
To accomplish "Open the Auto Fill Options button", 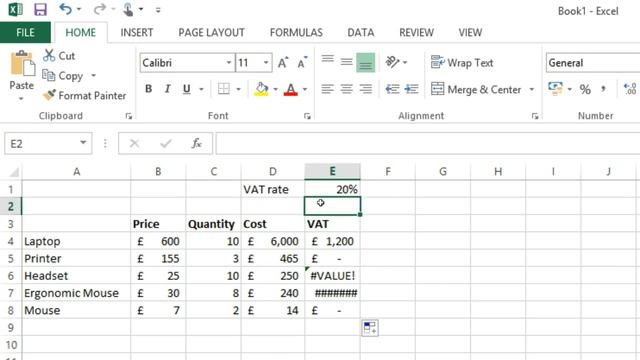I will click(370, 328).
